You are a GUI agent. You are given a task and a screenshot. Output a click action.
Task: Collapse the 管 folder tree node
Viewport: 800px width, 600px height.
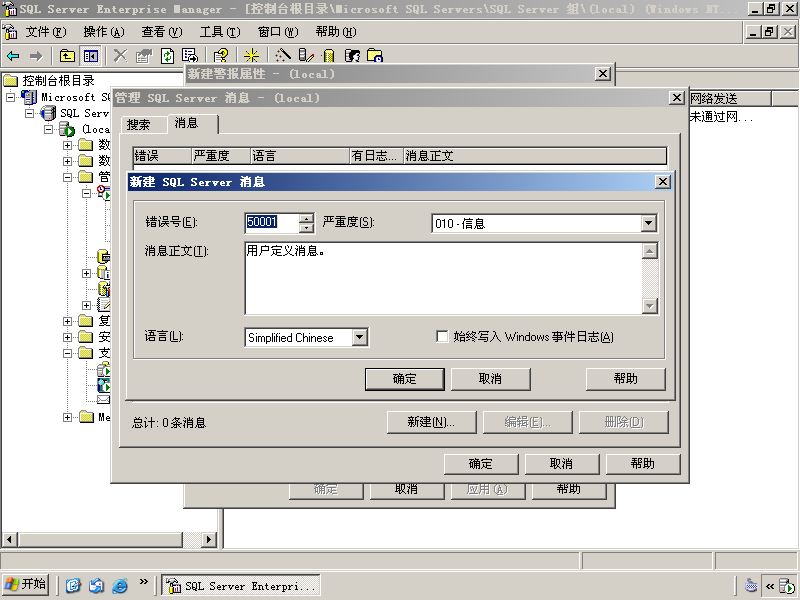coord(67,177)
